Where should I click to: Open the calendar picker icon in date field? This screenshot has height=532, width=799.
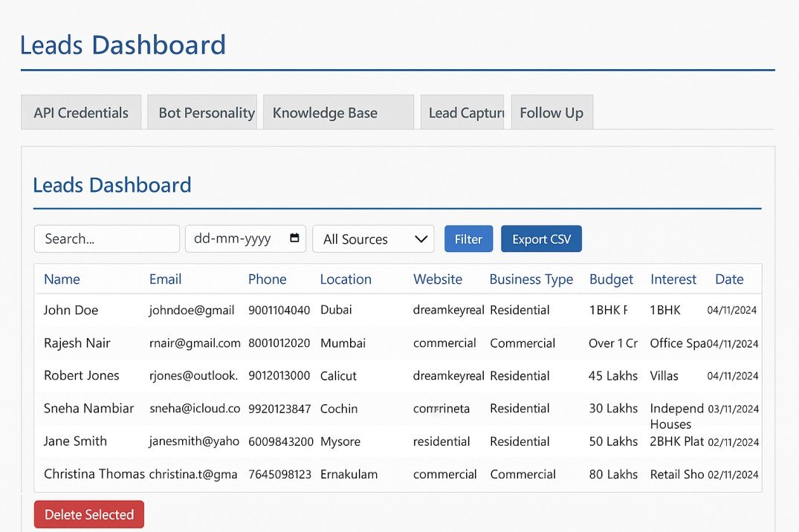pyautogui.click(x=294, y=239)
